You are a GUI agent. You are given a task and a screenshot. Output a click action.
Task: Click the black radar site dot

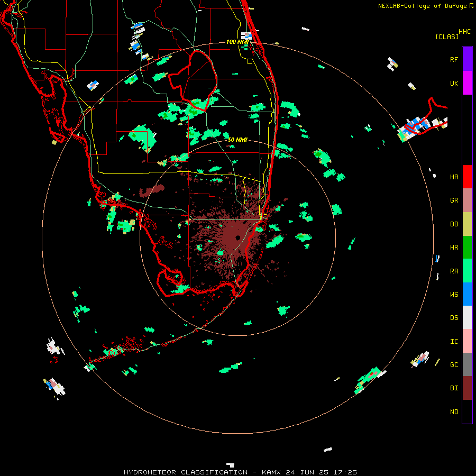237,237
